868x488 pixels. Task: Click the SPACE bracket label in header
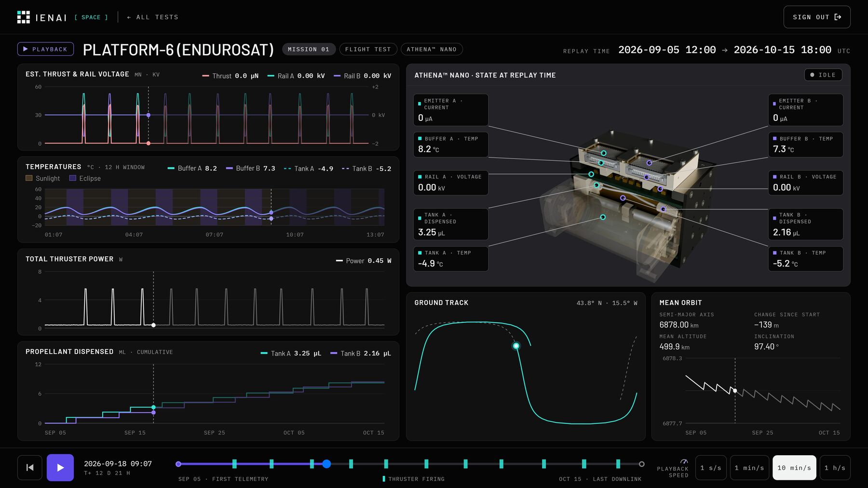point(91,17)
